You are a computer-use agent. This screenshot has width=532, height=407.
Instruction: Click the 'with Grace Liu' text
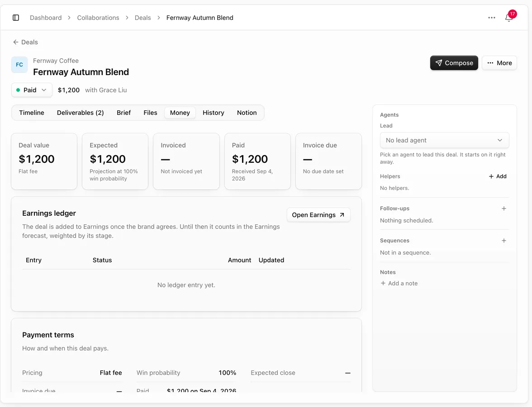pyautogui.click(x=106, y=90)
